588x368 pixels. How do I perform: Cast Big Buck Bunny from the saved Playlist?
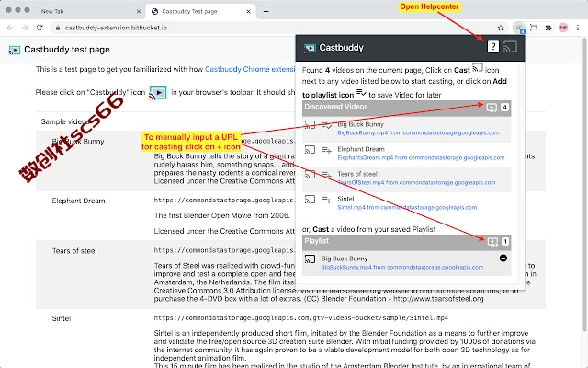pyautogui.click(x=310, y=259)
